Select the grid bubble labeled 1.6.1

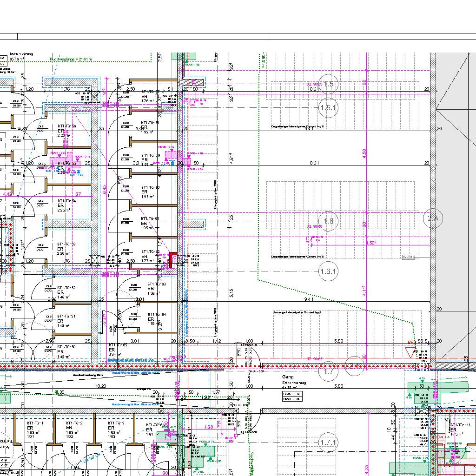(x=329, y=271)
